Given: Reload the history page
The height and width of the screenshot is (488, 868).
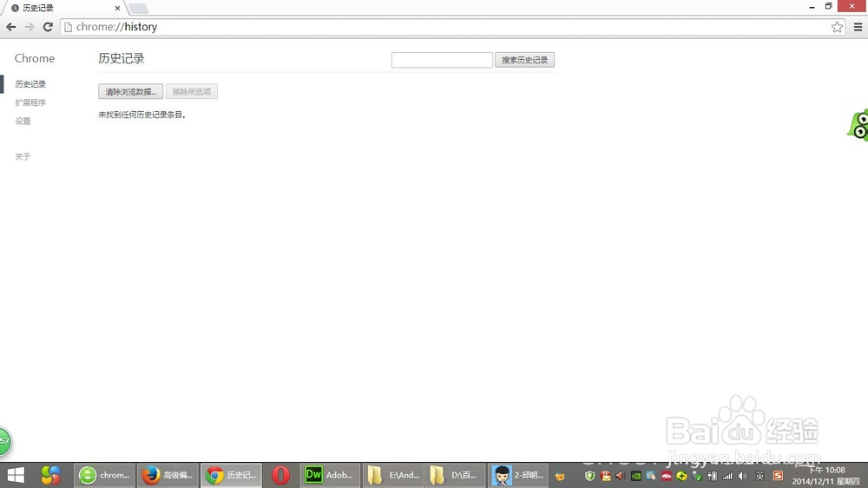Looking at the screenshot, I should point(48,27).
